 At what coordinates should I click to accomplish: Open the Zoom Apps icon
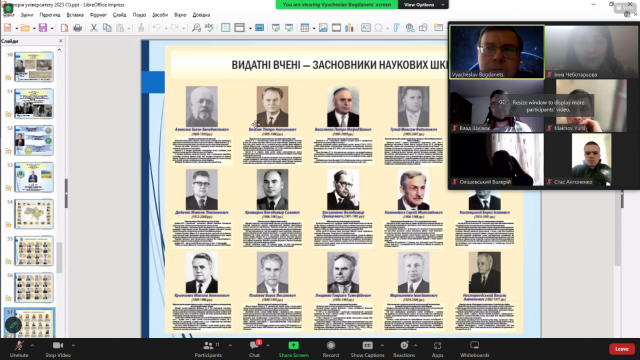438,349
